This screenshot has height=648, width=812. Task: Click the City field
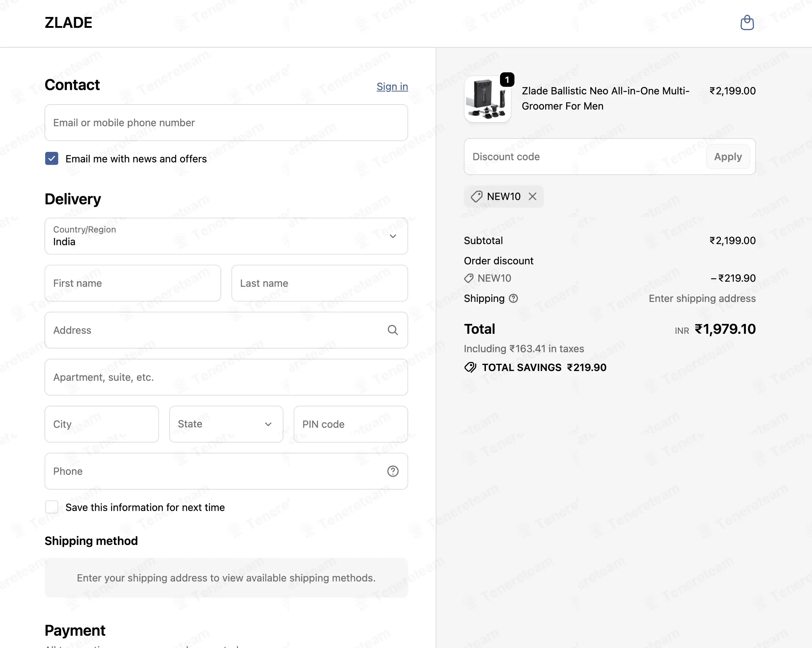(102, 424)
